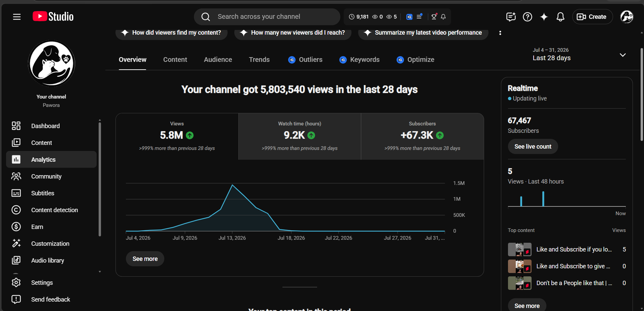Open the send feedback comment icon in the header
The width and height of the screenshot is (644, 311).
(511, 17)
